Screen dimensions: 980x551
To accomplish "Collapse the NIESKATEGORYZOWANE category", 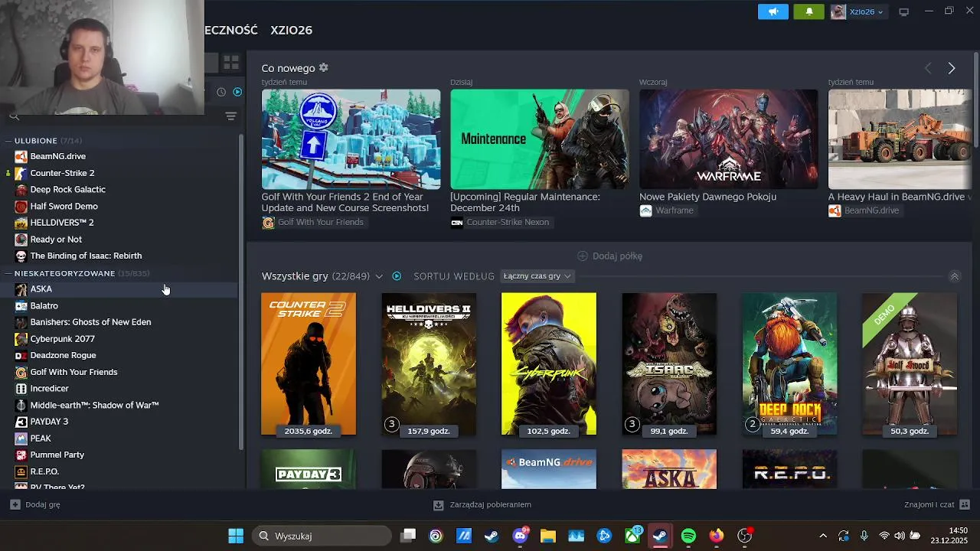I will click(8, 273).
